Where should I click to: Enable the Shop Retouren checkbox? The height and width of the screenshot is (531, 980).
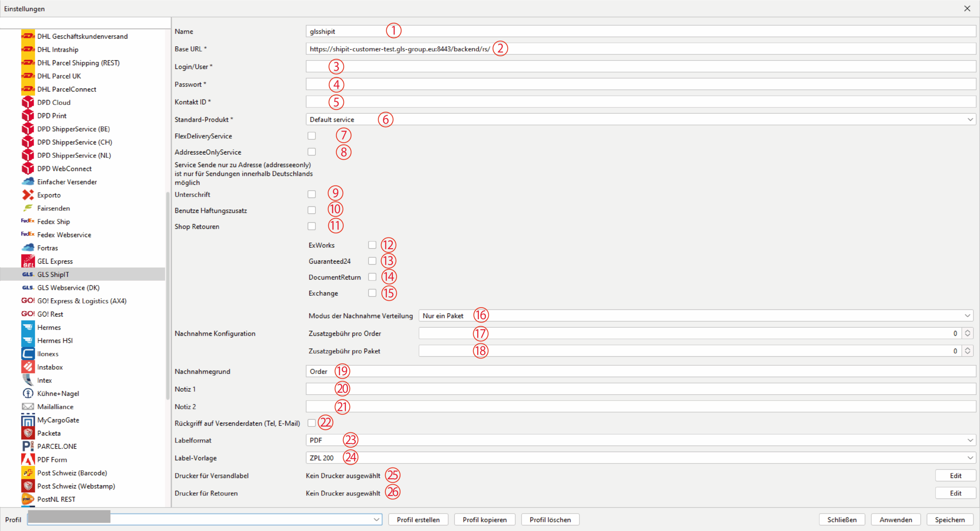click(x=312, y=226)
